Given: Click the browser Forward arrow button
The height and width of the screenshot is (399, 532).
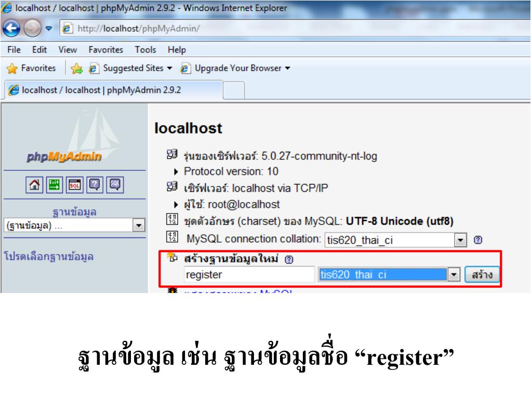Looking at the screenshot, I should [x=33, y=28].
